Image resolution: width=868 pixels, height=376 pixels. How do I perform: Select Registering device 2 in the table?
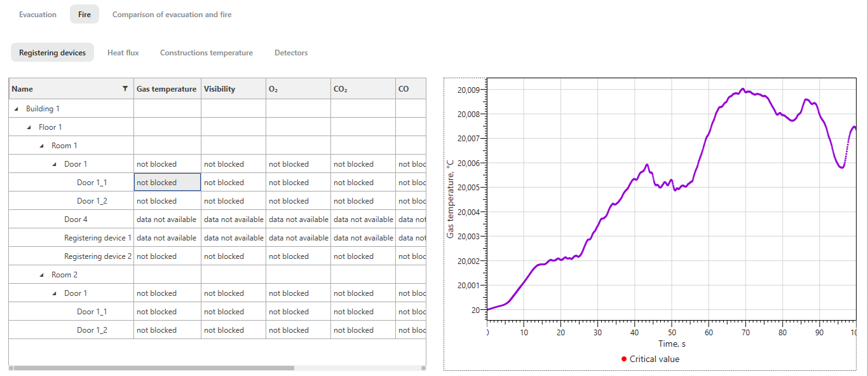(98, 256)
